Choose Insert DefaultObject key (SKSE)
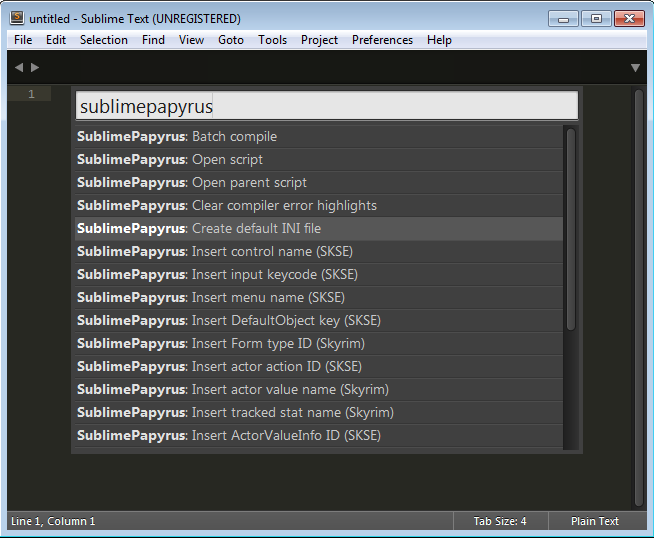654x538 pixels. click(319, 320)
